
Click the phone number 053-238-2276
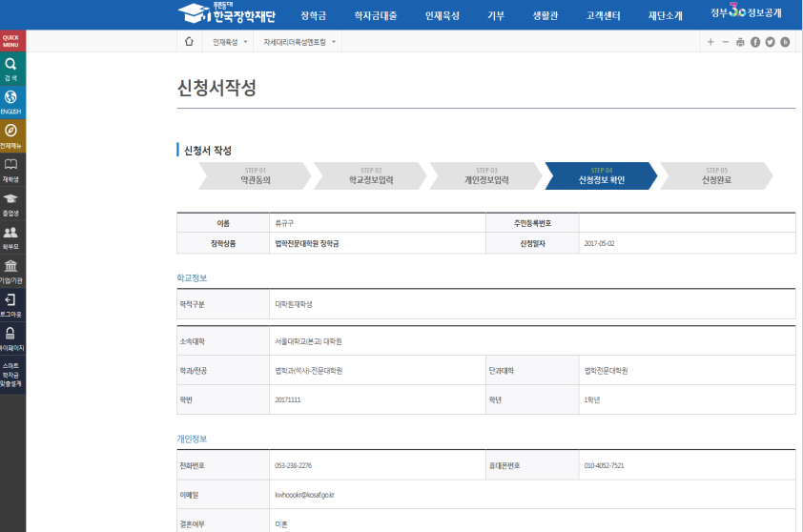293,465
